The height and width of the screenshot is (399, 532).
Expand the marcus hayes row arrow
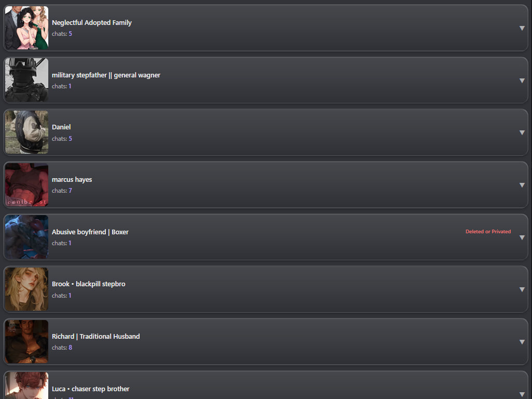[522, 185]
